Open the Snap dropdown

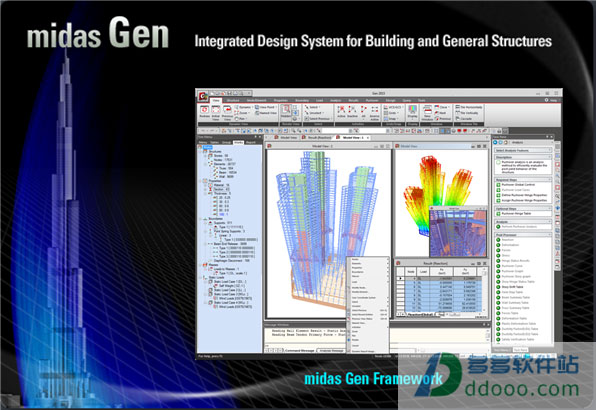click(x=391, y=119)
